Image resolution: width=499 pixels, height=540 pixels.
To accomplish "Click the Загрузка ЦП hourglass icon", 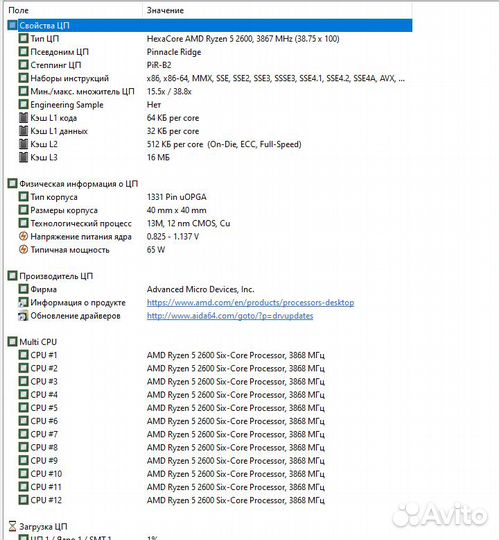I will tap(12, 527).
